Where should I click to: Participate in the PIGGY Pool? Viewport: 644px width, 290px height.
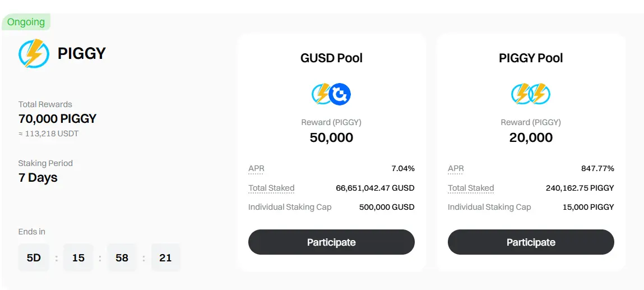[531, 242]
